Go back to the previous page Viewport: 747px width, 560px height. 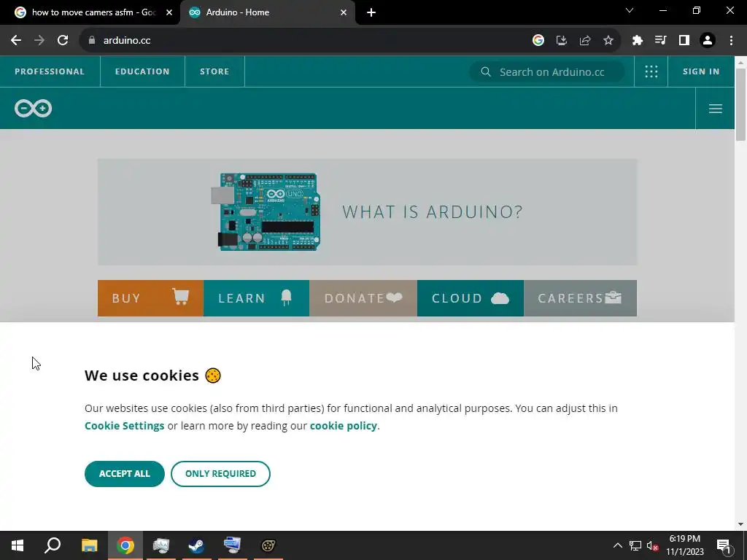point(16,41)
